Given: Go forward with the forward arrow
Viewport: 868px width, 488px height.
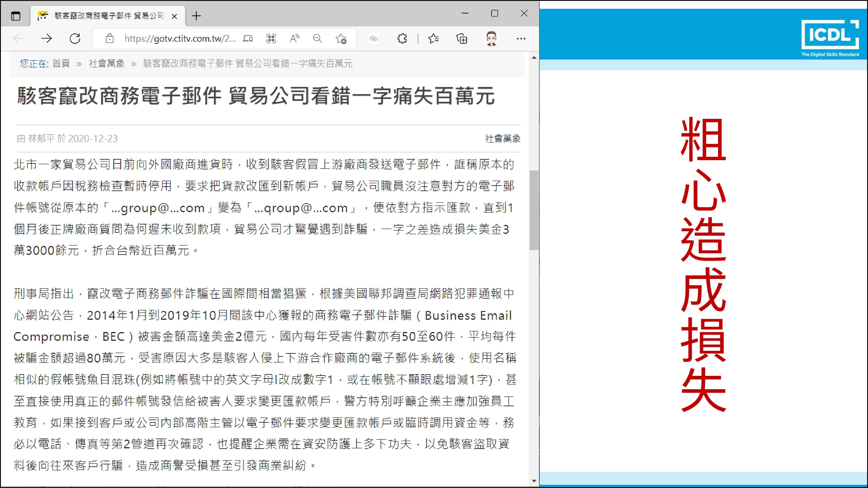Looking at the screenshot, I should coord(46,39).
